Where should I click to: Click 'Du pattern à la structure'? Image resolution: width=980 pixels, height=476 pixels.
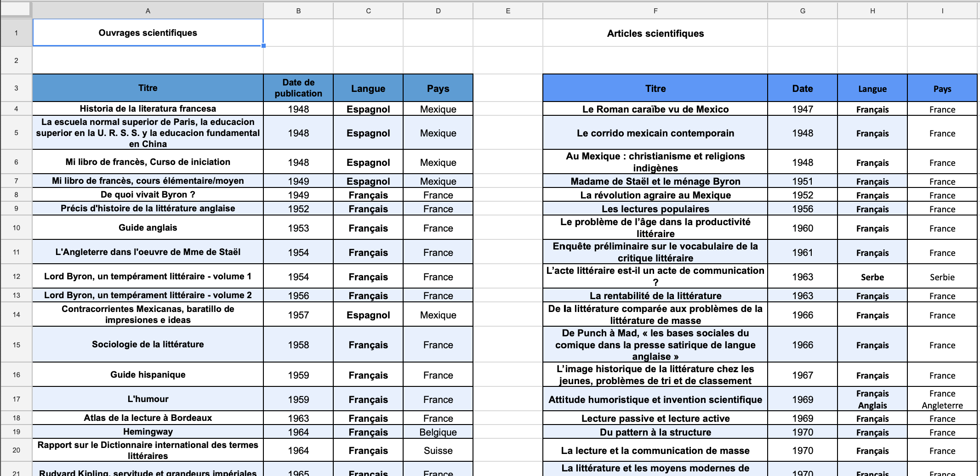(655, 432)
